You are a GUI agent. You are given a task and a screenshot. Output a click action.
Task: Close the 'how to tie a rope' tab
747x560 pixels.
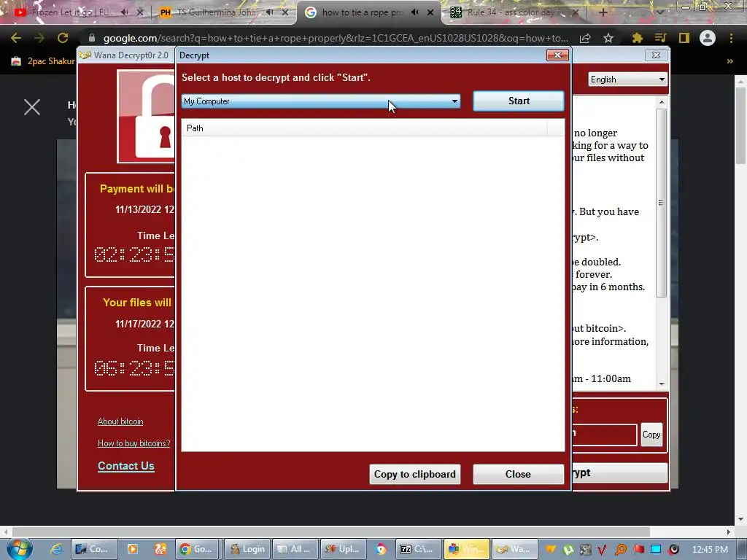click(x=430, y=12)
